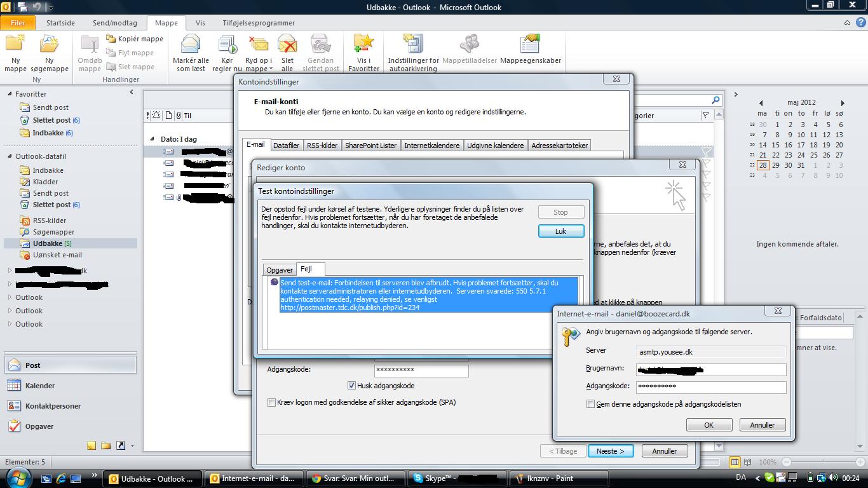This screenshot has width=868, height=488.
Task: Open Outlook help question mark icon
Action: pyautogui.click(x=860, y=23)
